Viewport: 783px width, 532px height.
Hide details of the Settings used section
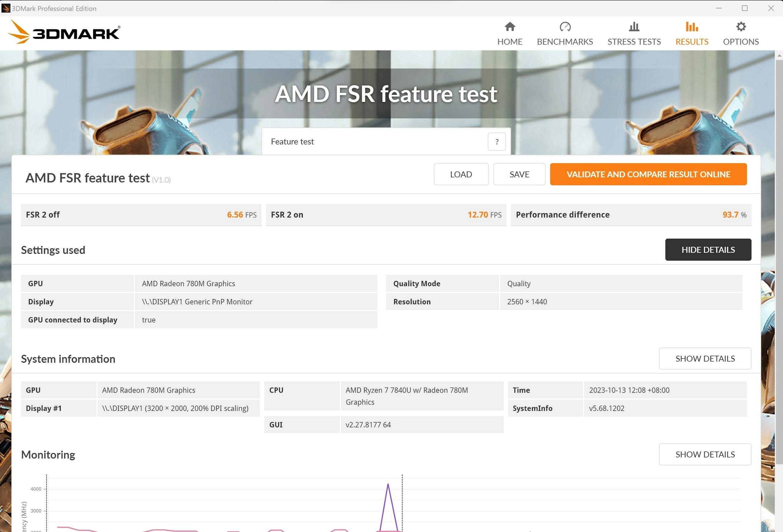(708, 249)
